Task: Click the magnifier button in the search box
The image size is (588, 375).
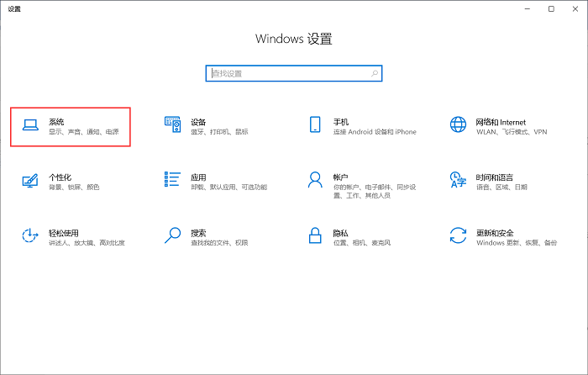Action: (375, 74)
